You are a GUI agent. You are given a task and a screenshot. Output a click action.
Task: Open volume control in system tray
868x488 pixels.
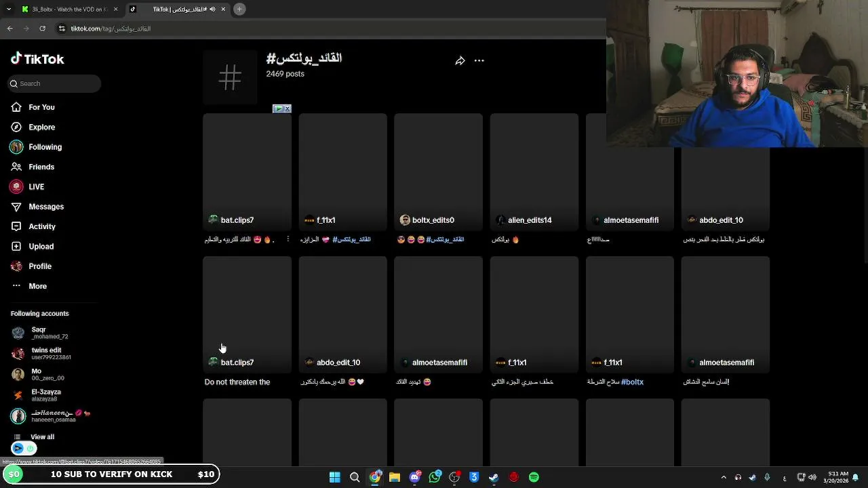coord(812,477)
